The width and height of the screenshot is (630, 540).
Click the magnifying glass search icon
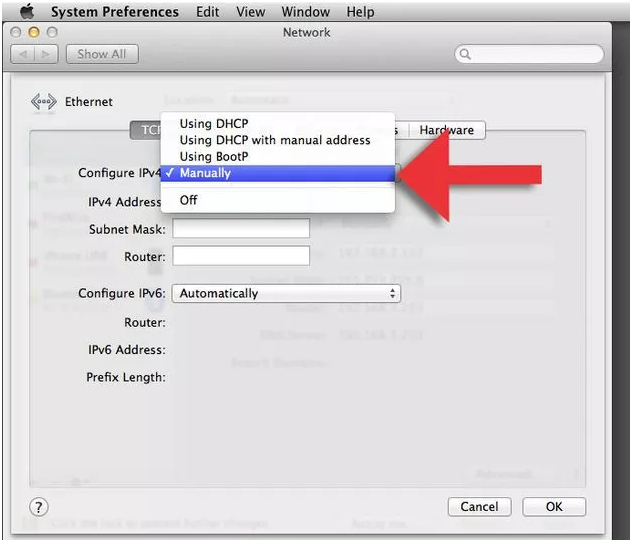coord(465,54)
